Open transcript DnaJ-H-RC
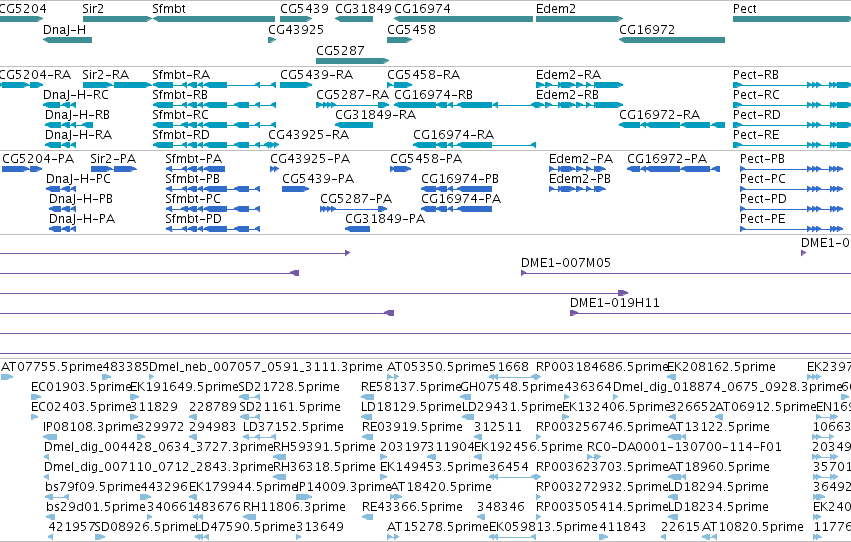 [x=76, y=95]
